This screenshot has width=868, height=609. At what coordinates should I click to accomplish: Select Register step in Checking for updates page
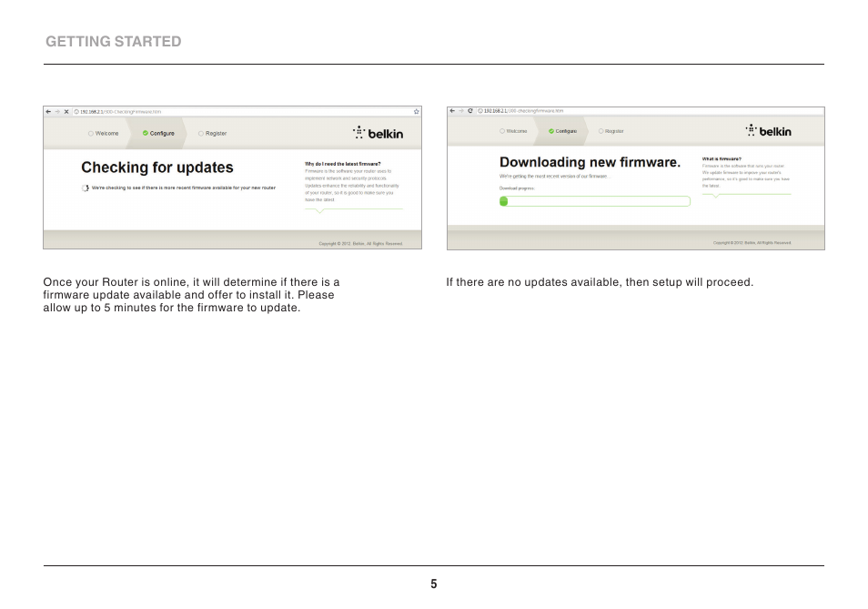tap(213, 134)
